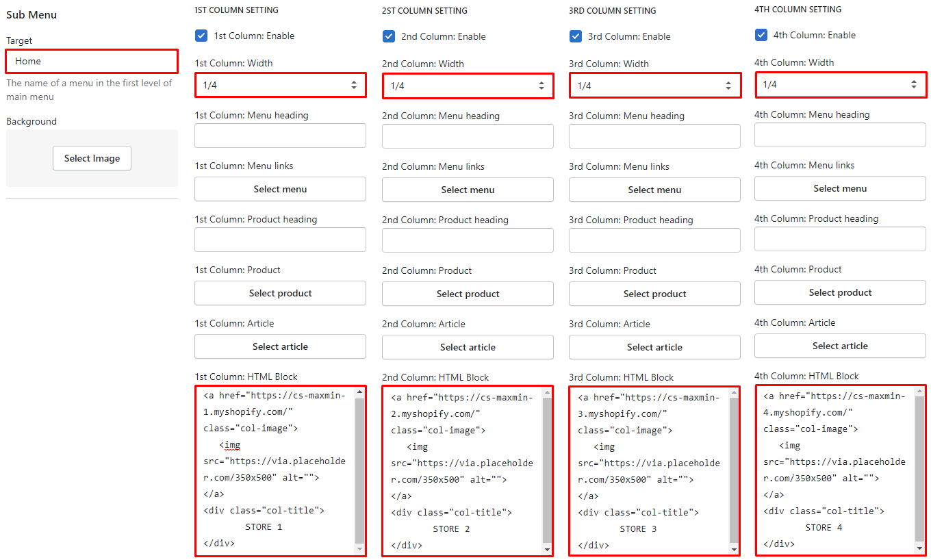The height and width of the screenshot is (560, 931).
Task: Toggle the 2nd Column: Enable checkbox
Action: (389, 36)
